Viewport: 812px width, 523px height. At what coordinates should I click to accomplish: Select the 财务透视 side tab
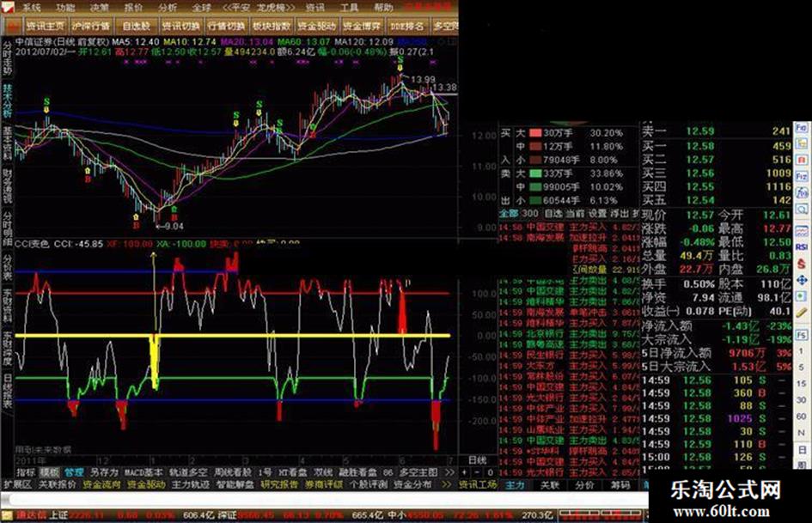(7, 185)
